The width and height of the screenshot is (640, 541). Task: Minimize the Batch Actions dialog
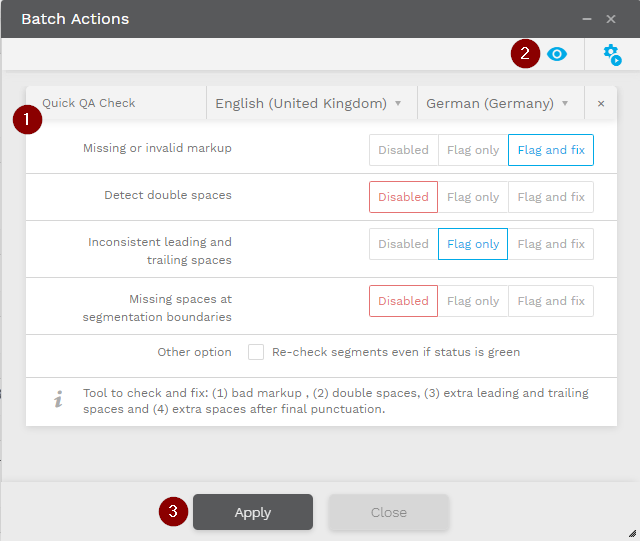tap(588, 19)
